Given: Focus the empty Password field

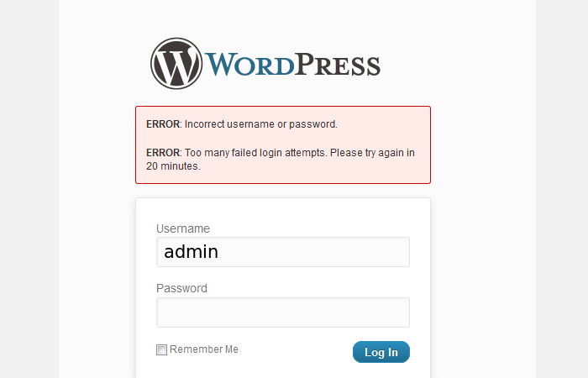Looking at the screenshot, I should pos(283,312).
